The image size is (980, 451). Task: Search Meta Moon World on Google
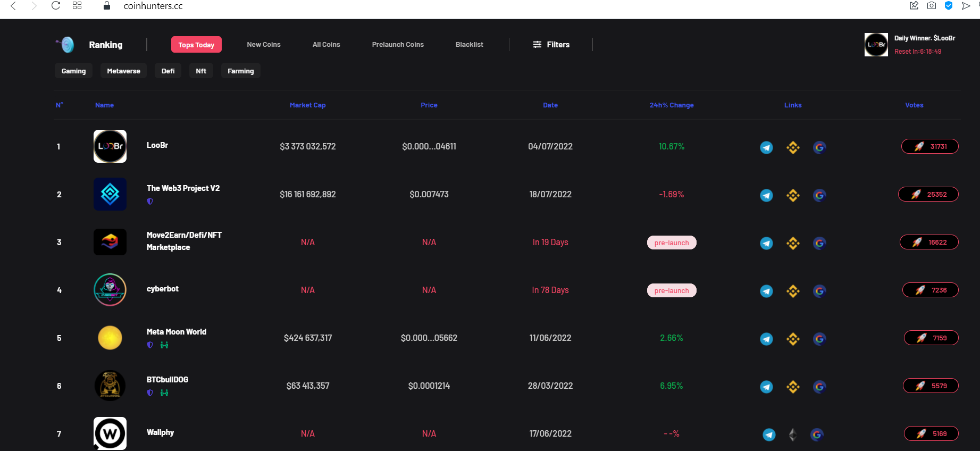coord(819,339)
